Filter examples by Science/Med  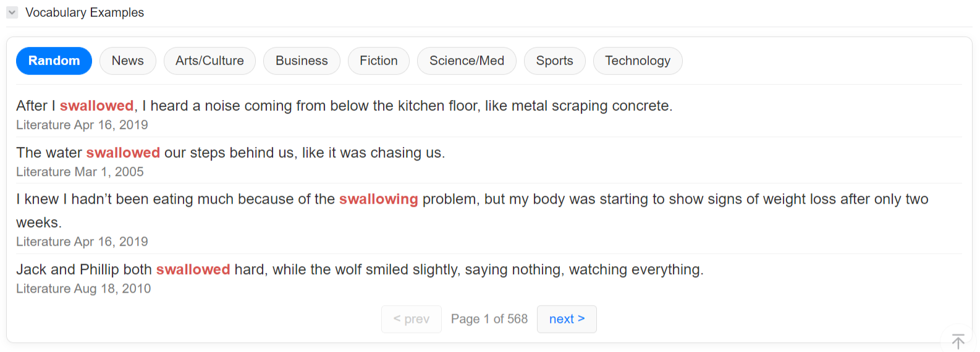tap(467, 61)
